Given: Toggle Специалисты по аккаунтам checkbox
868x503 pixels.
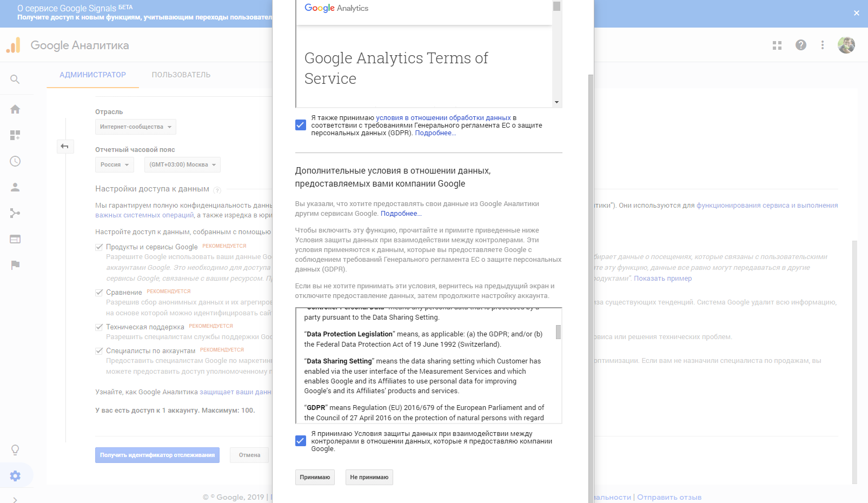Looking at the screenshot, I should [99, 350].
